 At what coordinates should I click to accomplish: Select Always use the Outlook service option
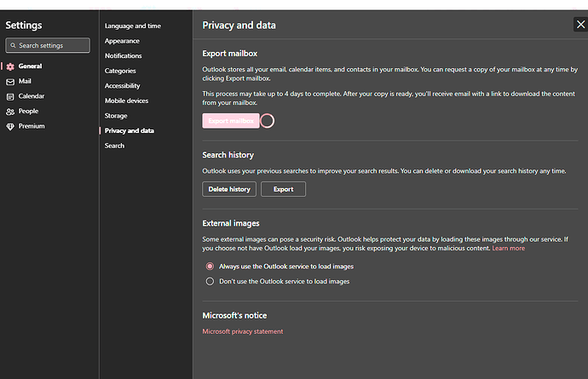pos(210,266)
